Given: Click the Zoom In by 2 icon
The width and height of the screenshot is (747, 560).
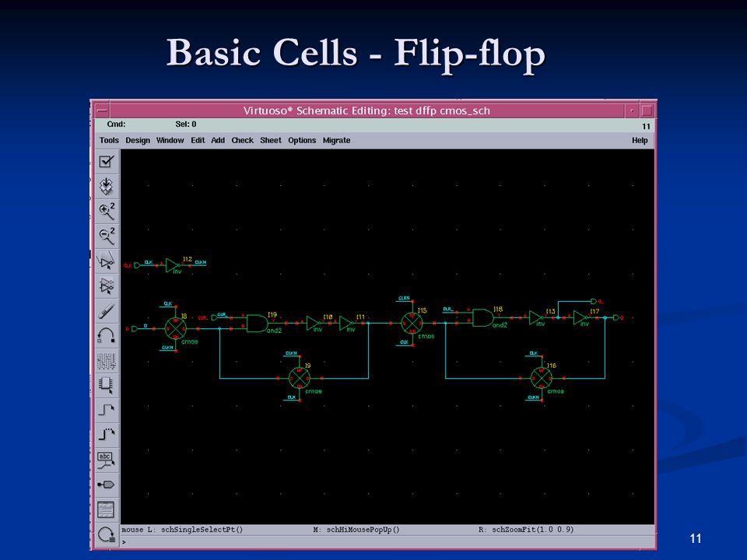Looking at the screenshot, I should click(x=107, y=211).
